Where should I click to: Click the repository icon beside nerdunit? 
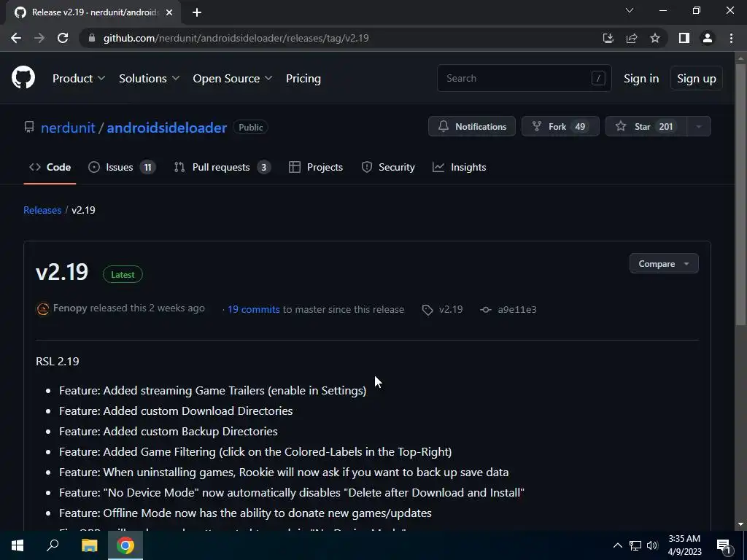29,127
